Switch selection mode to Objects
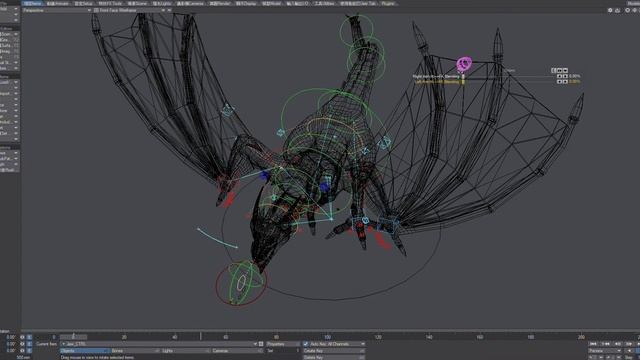Viewport: 640px width, 360px height. pos(85,351)
